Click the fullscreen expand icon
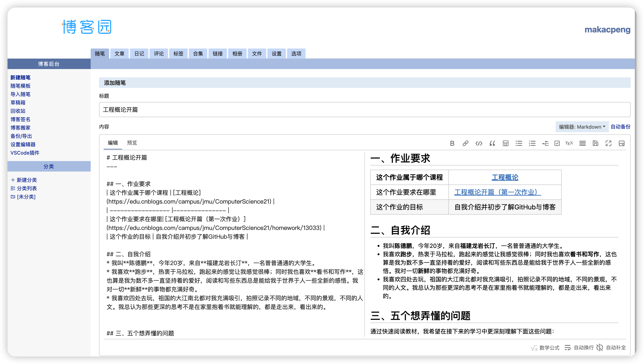The width and height of the screenshot is (644, 364). coord(608,143)
